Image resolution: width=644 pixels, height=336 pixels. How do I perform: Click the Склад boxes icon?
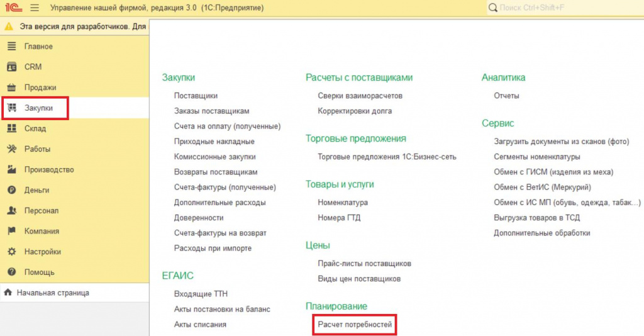click(x=12, y=128)
